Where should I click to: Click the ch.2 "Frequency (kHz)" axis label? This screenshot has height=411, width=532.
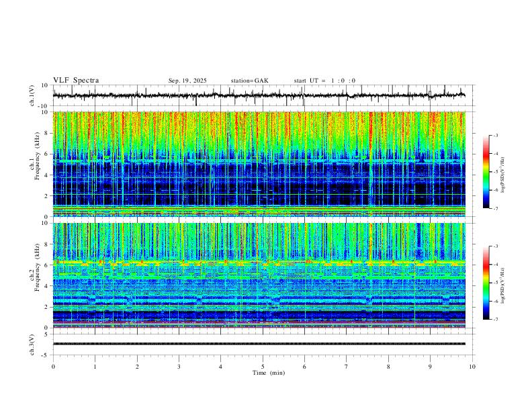pos(37,267)
